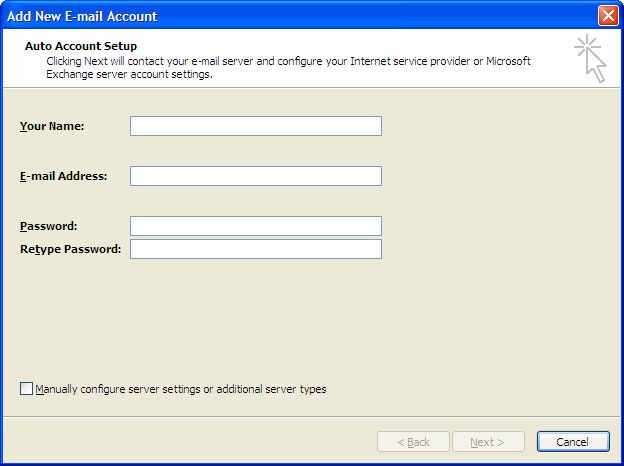Screen dimensions: 624x466
Task: Click the 'Exchange server account settings' text line
Action: point(129,74)
